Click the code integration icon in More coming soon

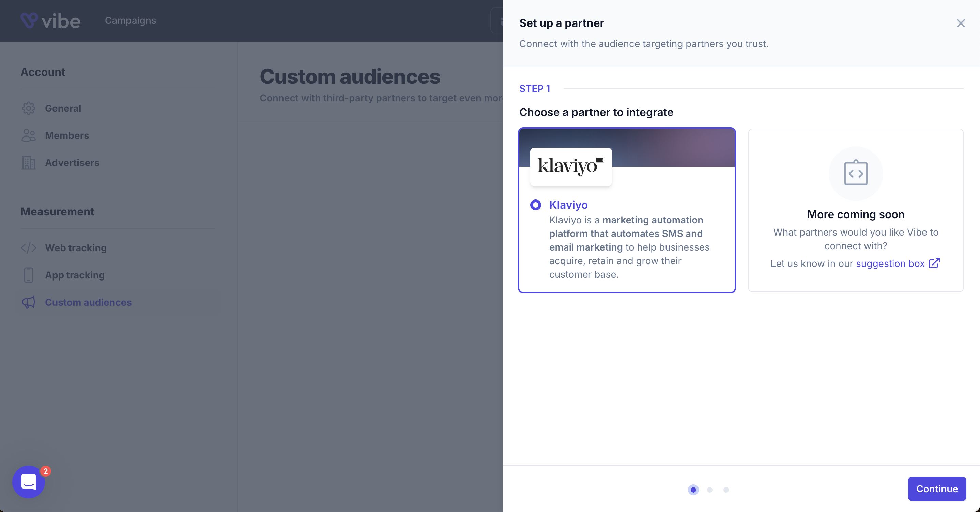click(x=856, y=173)
